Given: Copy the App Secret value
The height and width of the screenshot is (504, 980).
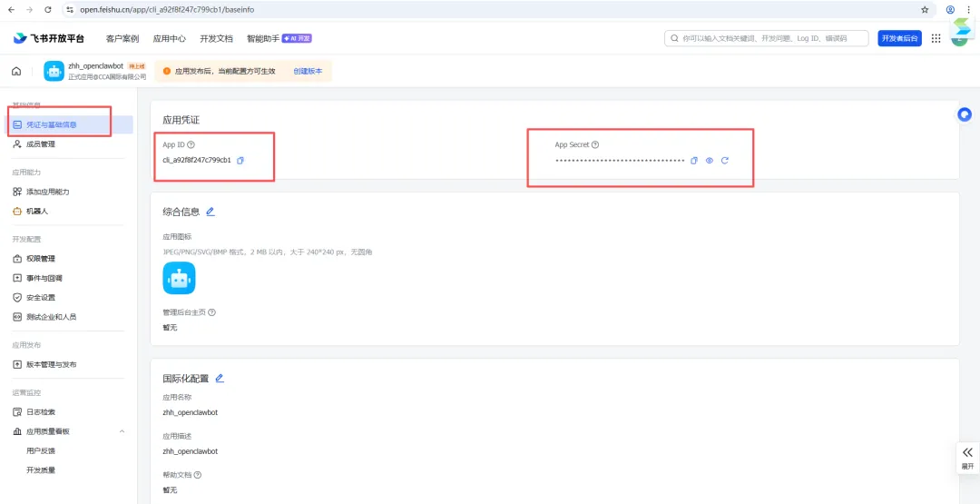Looking at the screenshot, I should [x=694, y=161].
